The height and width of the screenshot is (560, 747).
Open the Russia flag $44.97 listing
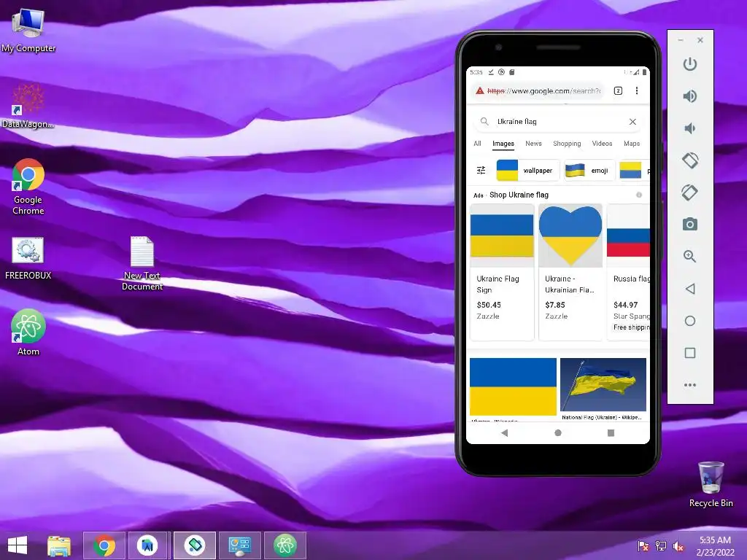coord(628,272)
